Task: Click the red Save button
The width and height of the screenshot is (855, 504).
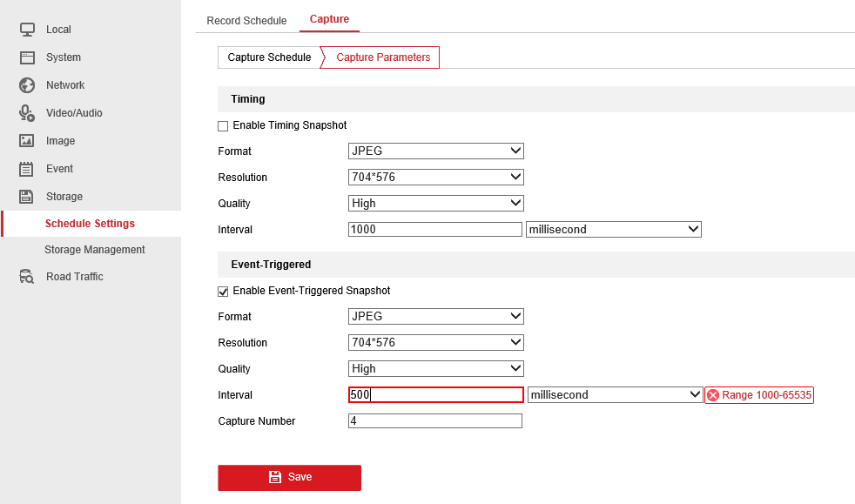Action: pos(289,477)
